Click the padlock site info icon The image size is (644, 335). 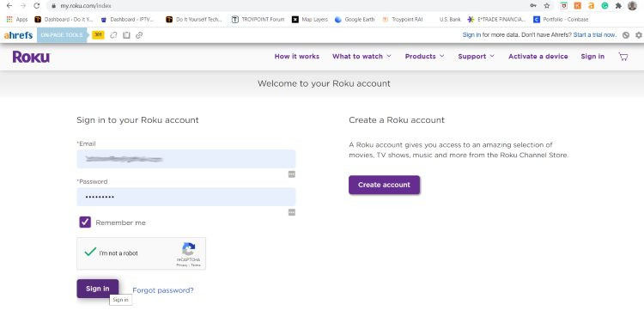tap(53, 6)
